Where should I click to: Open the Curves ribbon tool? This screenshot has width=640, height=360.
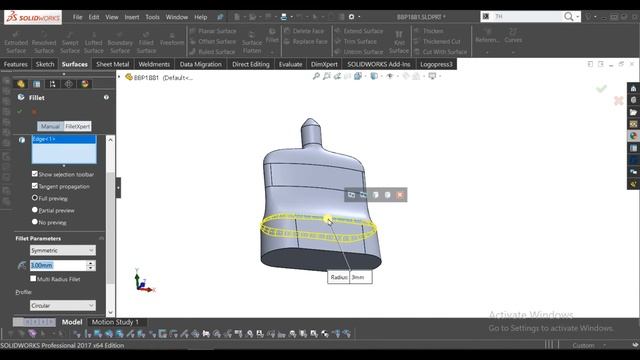[513, 39]
